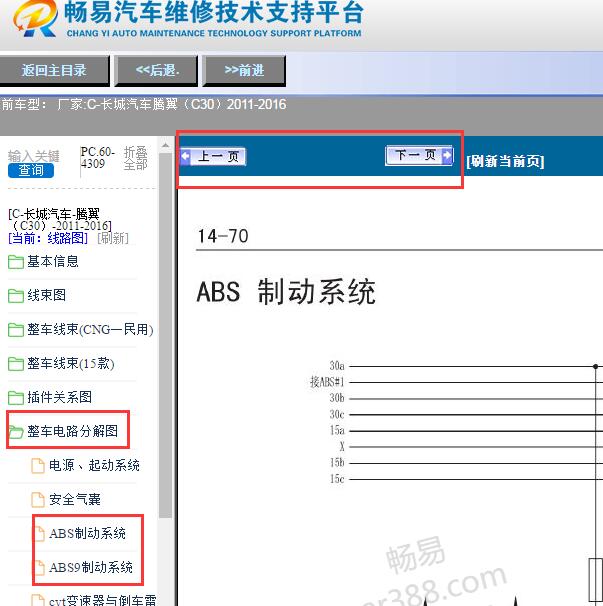603x606 pixels.
Task: Expand the 插件关系图 folder
Action: click(59, 397)
